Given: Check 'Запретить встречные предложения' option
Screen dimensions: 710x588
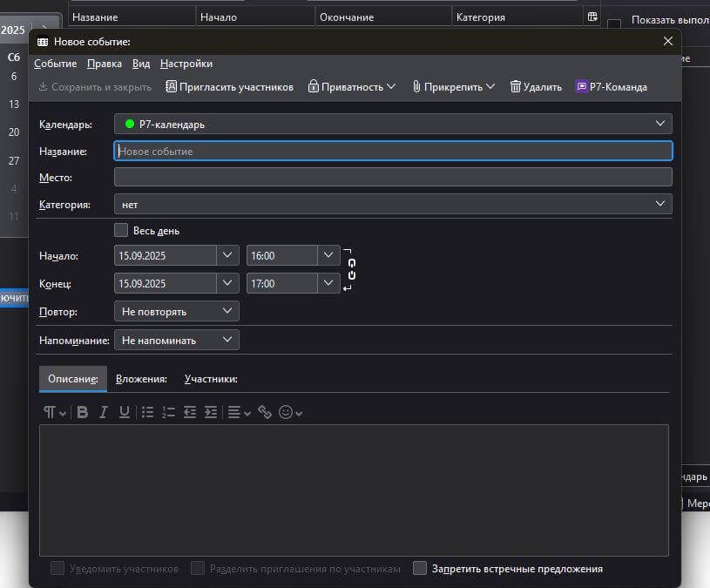Looking at the screenshot, I should click(x=420, y=569).
